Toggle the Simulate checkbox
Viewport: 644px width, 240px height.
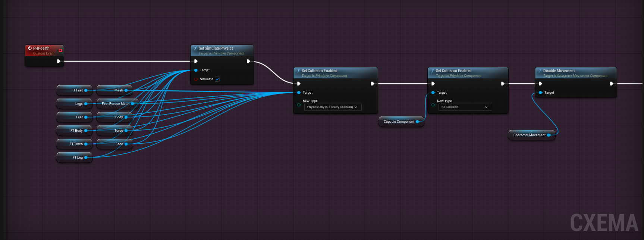click(x=217, y=79)
